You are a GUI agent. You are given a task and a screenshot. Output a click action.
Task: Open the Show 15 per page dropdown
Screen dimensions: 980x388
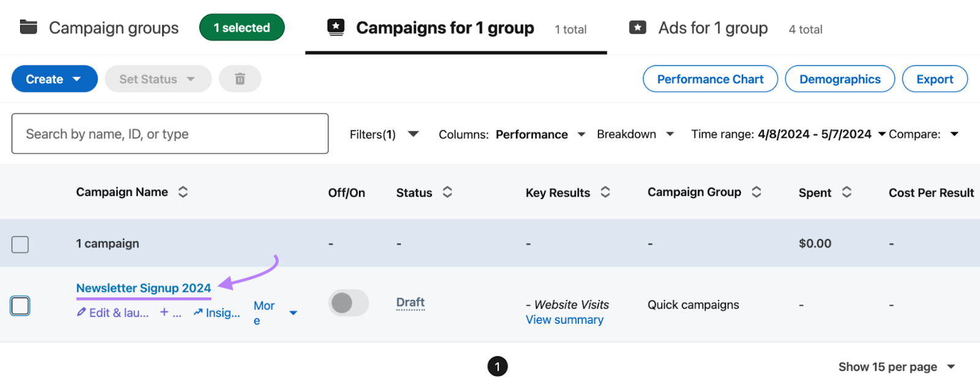click(x=898, y=366)
